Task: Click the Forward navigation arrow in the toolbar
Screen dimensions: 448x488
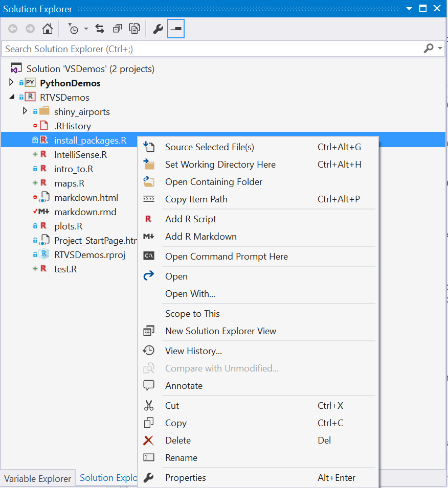Action: (x=30, y=29)
